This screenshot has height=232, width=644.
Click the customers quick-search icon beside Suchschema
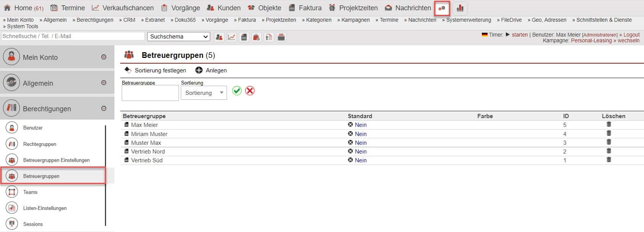(x=219, y=37)
